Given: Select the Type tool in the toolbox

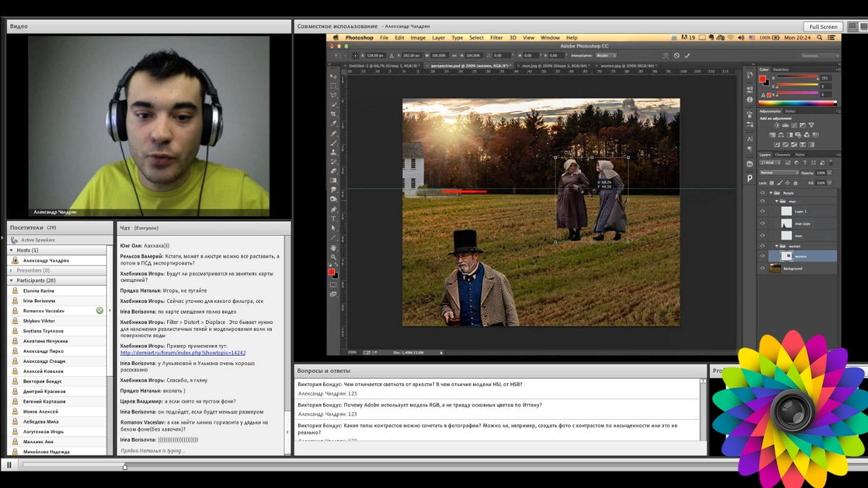Looking at the screenshot, I should pyautogui.click(x=333, y=218).
